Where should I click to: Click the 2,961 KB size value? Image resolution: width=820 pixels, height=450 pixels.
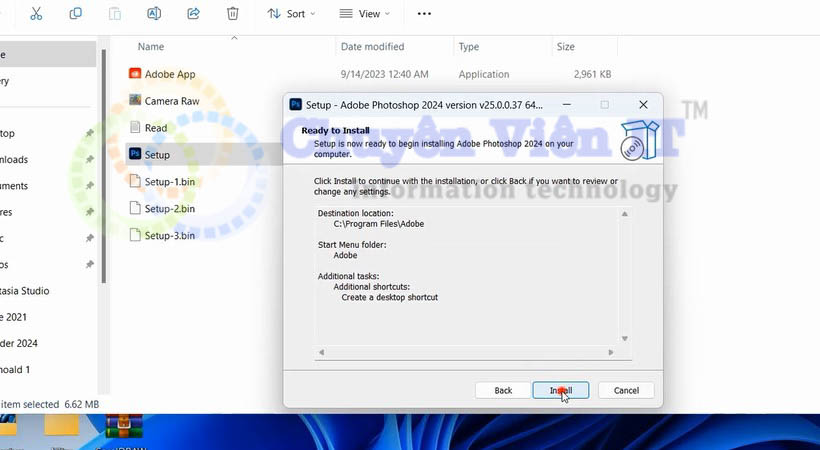pyautogui.click(x=592, y=74)
